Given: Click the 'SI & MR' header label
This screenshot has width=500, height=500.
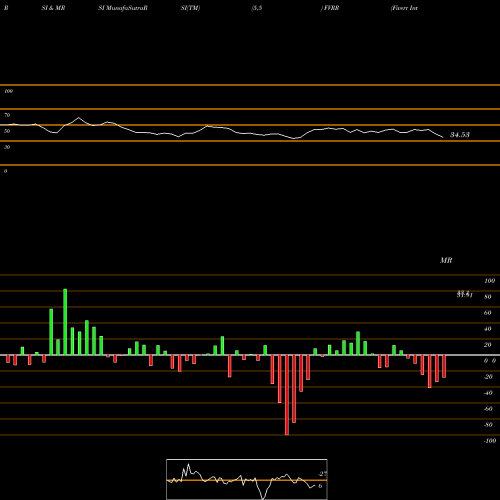Looking at the screenshot, I should [53, 8].
